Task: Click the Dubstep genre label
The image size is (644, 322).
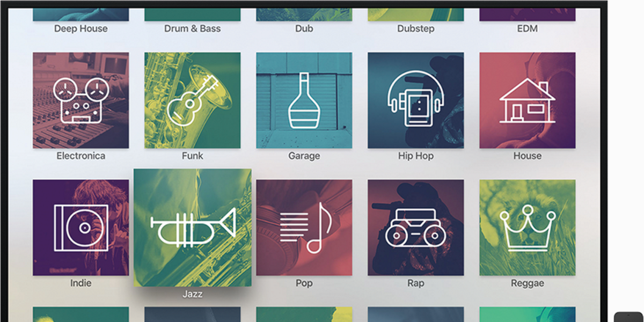Action: pyautogui.click(x=416, y=29)
